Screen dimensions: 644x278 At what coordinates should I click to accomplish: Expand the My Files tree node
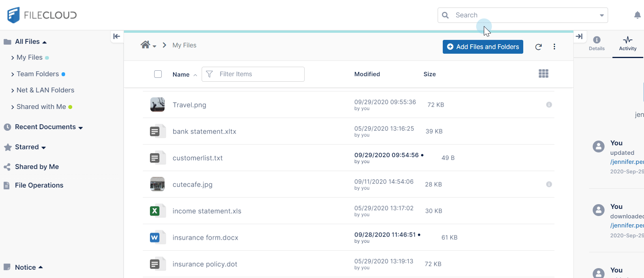[13, 58]
